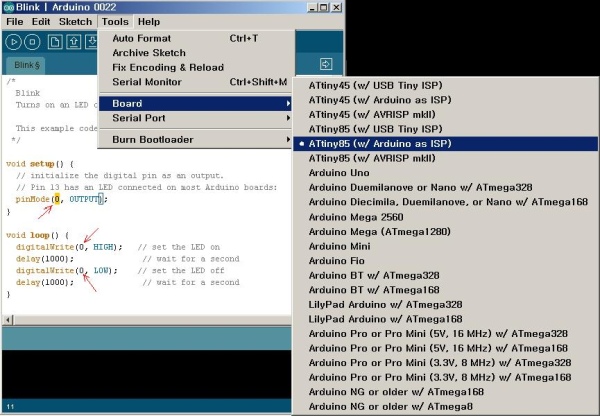
Task: Expand the Board submenu
Action: coord(196,104)
